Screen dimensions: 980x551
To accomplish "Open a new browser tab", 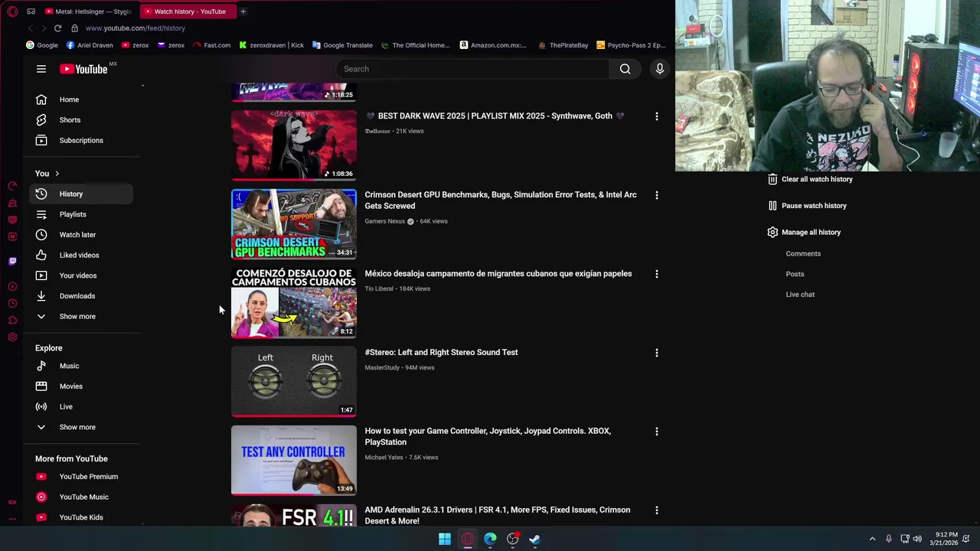I will click(x=243, y=11).
